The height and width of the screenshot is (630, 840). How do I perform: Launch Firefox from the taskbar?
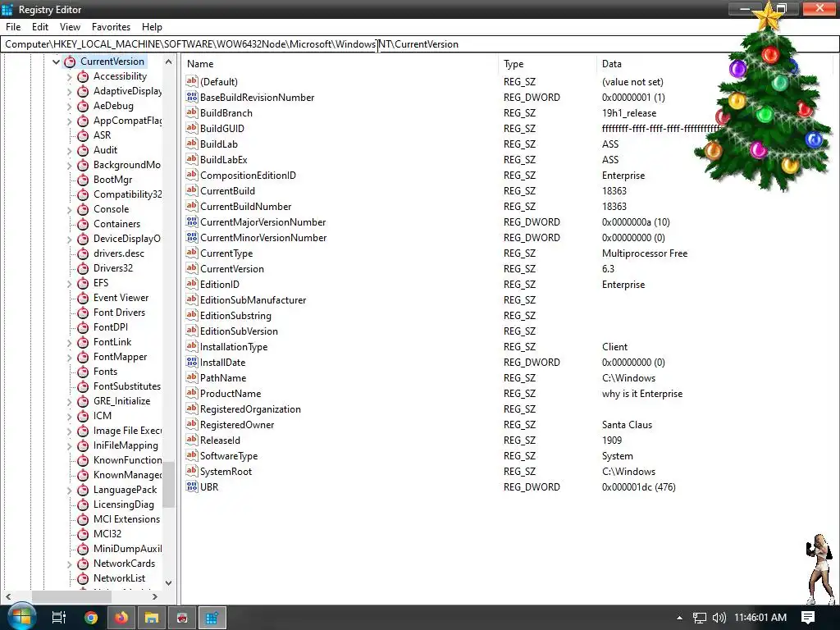tap(121, 618)
